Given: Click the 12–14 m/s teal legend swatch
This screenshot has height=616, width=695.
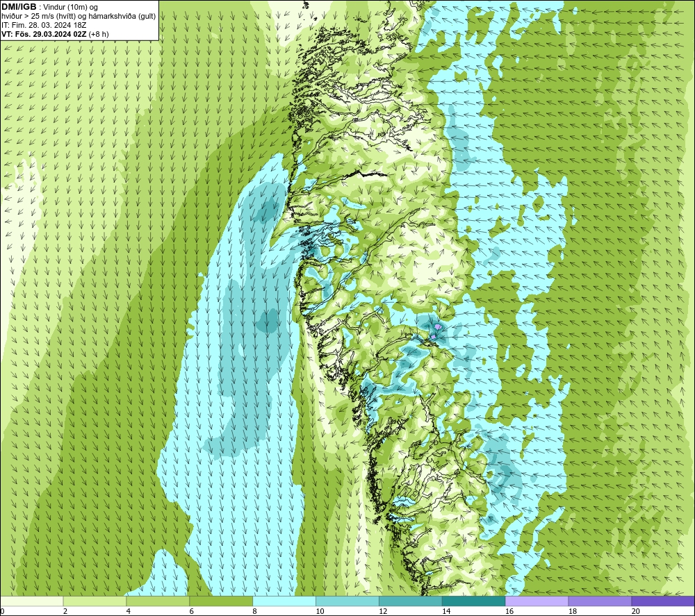Looking at the screenshot, I should pyautogui.click(x=411, y=601).
